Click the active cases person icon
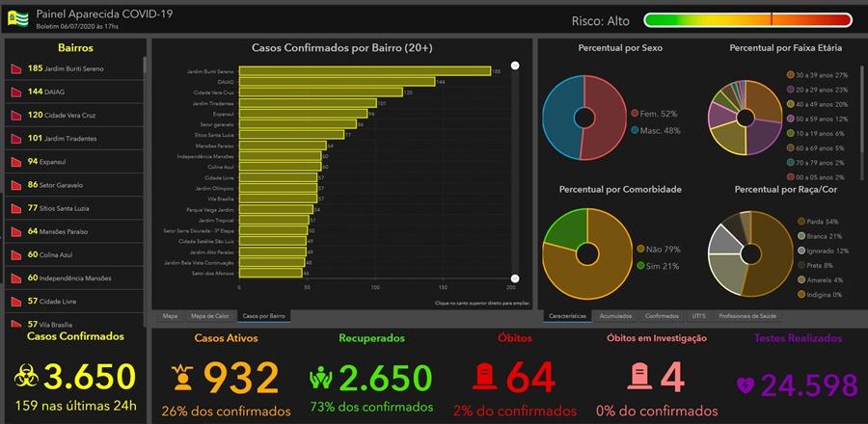The image size is (868, 424). [180, 377]
